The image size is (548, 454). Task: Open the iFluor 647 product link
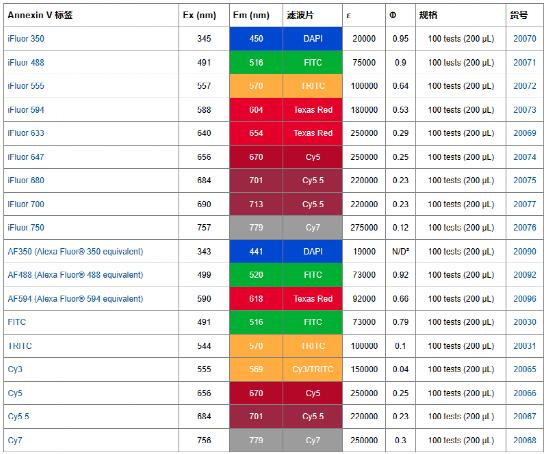tap(26, 157)
